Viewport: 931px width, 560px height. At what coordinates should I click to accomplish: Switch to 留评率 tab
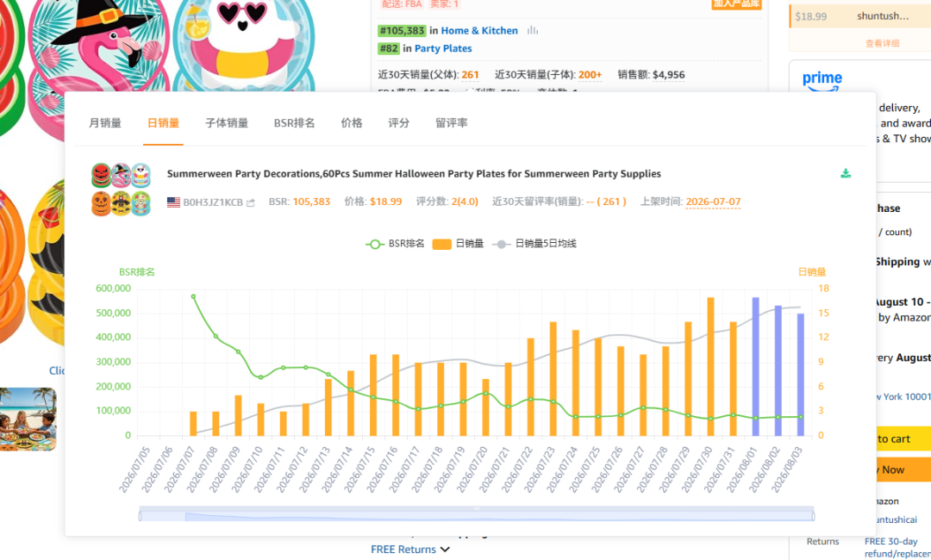click(452, 123)
